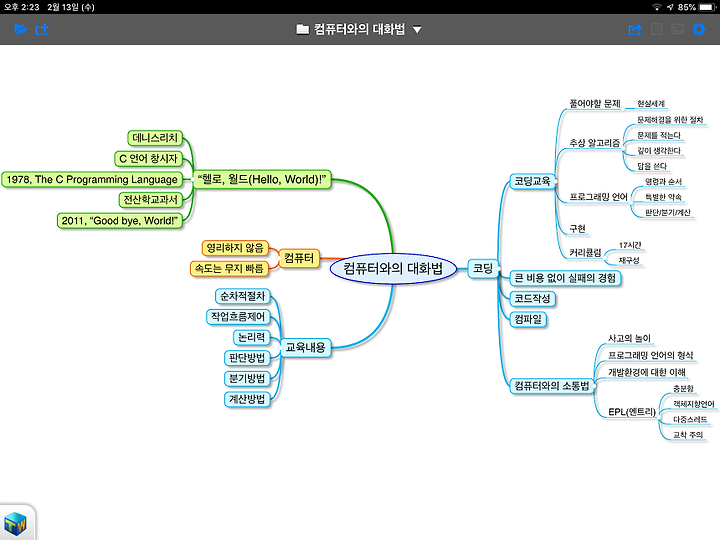The width and height of the screenshot is (720, 540).
Task: Select the 순차적절차 node
Action: pyautogui.click(x=242, y=296)
